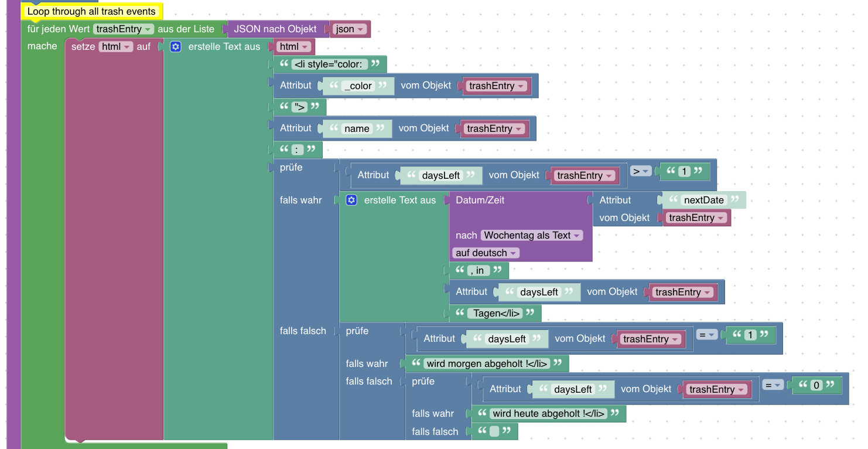Open trashEntry variable dropdown in 'für jeden Wert' loop
This screenshot has height=449, width=868.
(124, 29)
